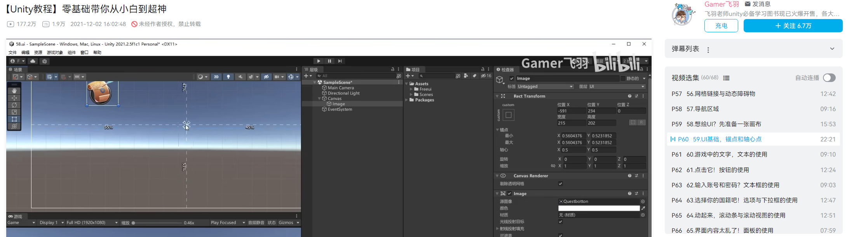The image size is (868, 237).
Task: Uncheck the Image component enabled checkbox
Action: click(x=509, y=193)
